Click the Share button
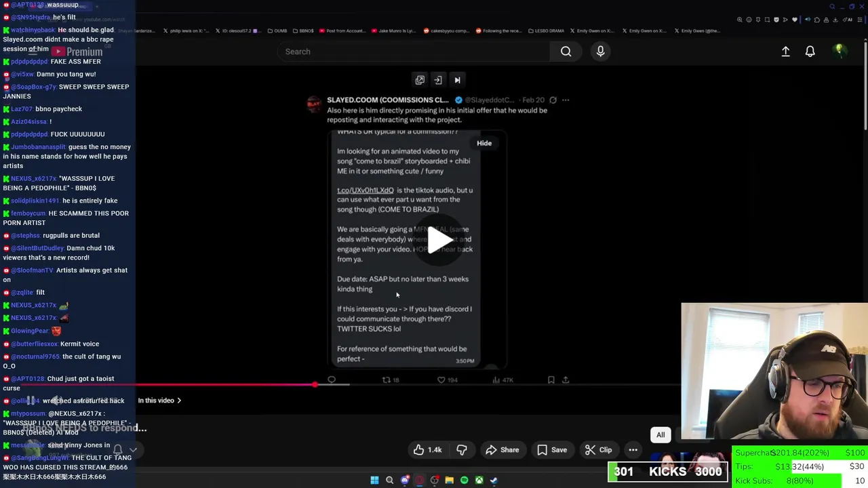 click(x=502, y=450)
